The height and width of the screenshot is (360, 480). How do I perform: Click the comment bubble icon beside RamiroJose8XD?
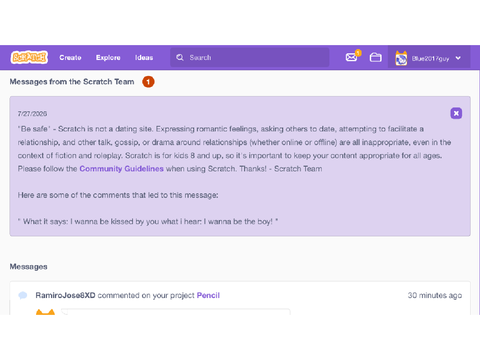coord(23,295)
